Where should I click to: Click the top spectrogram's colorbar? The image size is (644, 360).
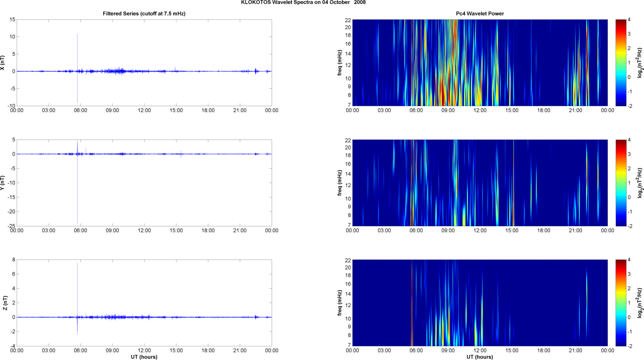620,63
